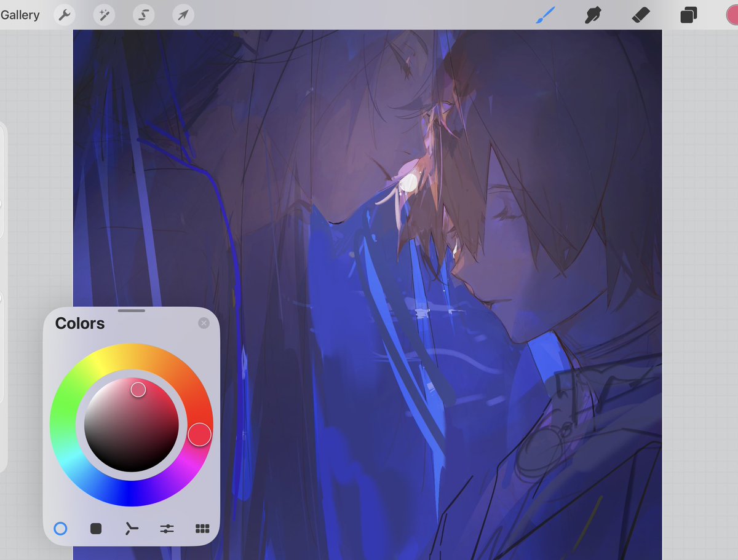Image resolution: width=738 pixels, height=560 pixels.
Task: Open the Adjustments magic wand menu
Action: [x=104, y=15]
